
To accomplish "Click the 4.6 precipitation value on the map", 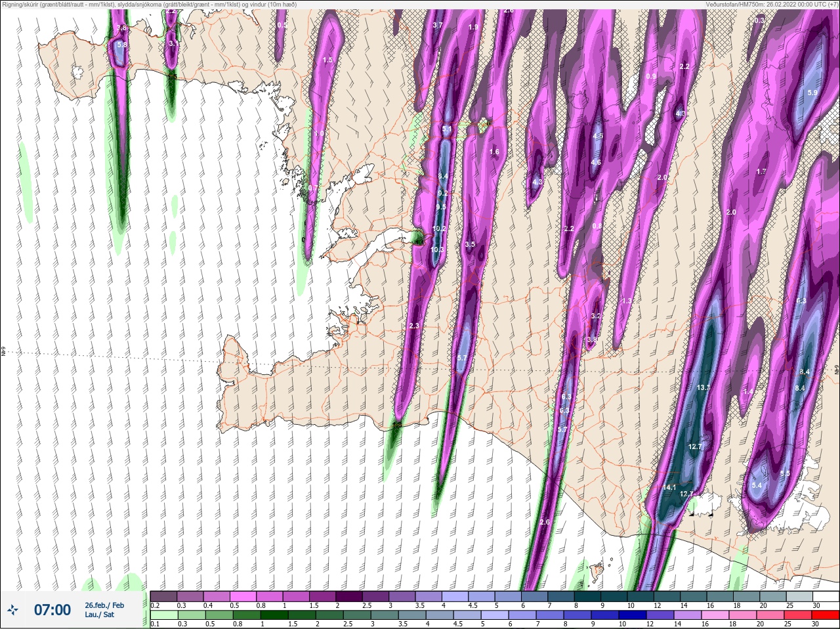I will coord(596,162).
